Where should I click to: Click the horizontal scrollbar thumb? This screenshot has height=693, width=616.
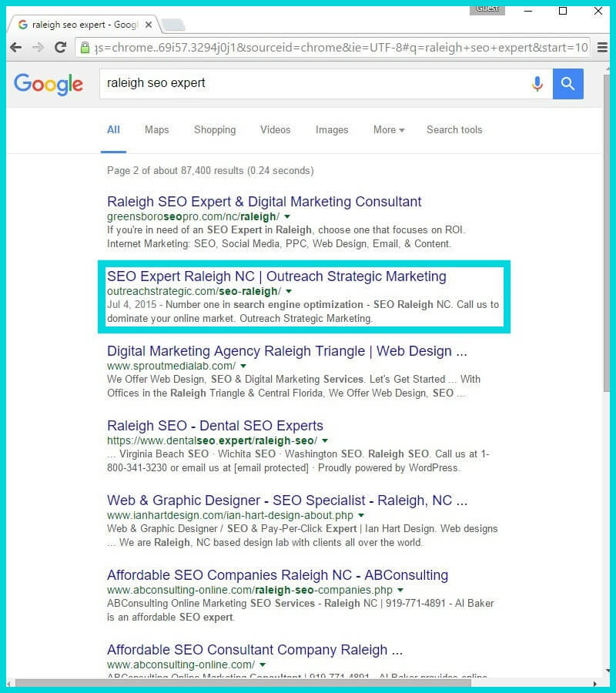point(243,683)
